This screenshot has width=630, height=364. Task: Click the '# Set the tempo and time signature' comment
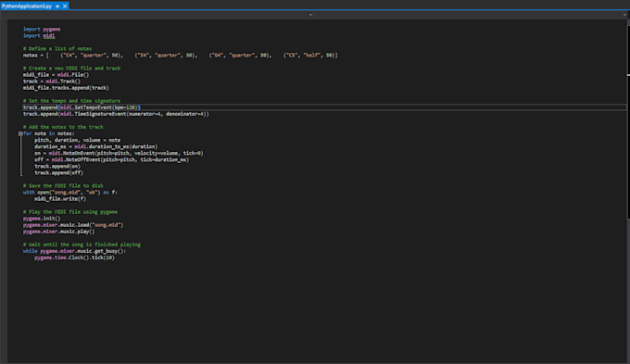coord(71,101)
